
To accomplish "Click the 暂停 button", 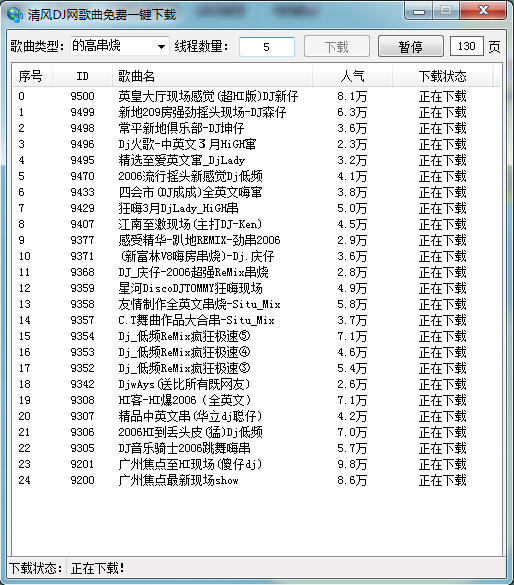I will pos(411,47).
